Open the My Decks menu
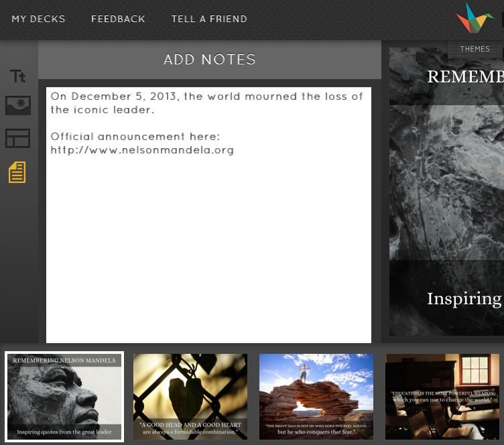504x445 pixels. 39,19
